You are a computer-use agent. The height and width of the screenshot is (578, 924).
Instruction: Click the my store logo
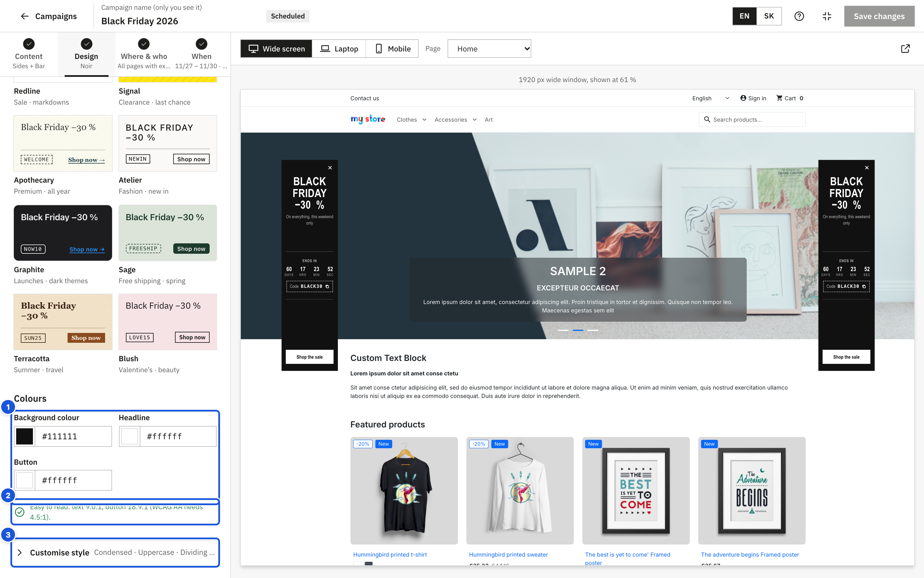point(368,119)
